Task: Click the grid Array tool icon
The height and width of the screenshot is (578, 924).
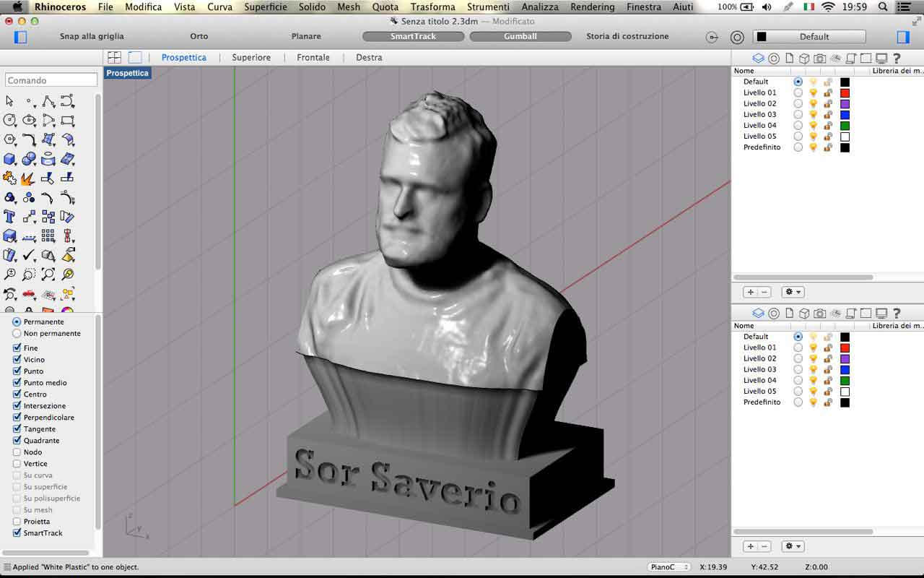Action: pos(48,236)
